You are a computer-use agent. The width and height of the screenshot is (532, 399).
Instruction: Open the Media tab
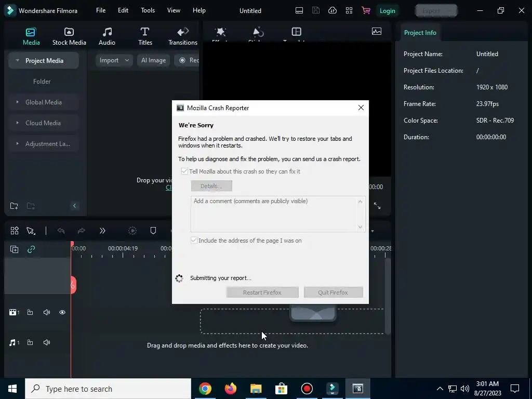pos(31,36)
